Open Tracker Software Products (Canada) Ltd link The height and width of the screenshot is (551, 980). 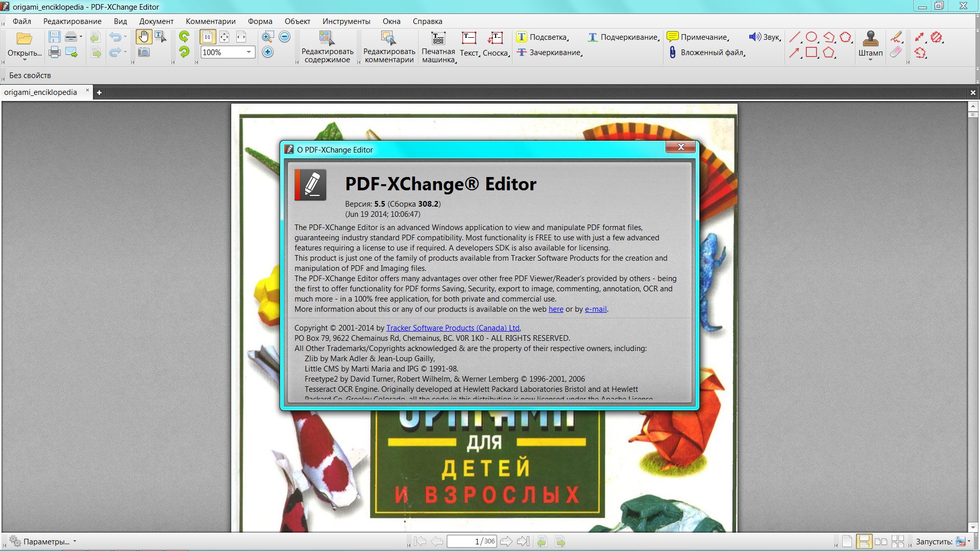453,328
